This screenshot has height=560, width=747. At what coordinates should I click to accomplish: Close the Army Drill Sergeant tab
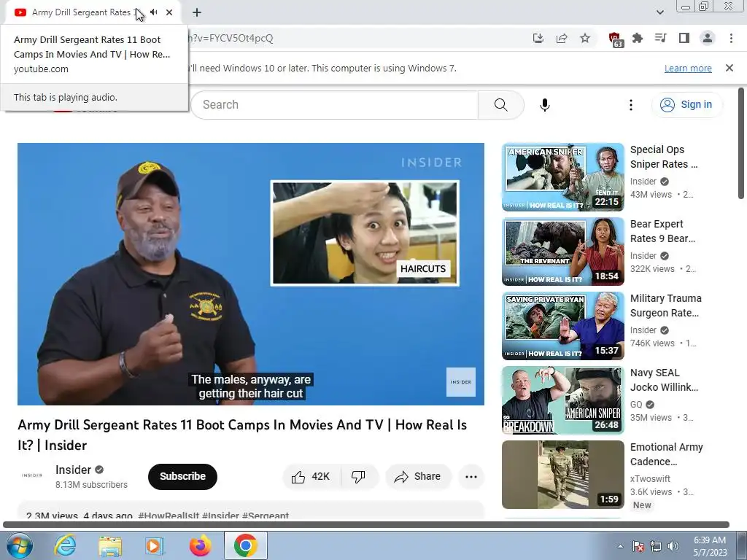coord(169,12)
